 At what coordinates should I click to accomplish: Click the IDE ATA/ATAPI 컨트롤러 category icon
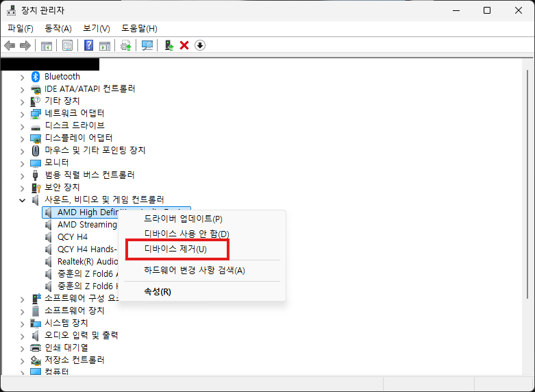(36, 90)
